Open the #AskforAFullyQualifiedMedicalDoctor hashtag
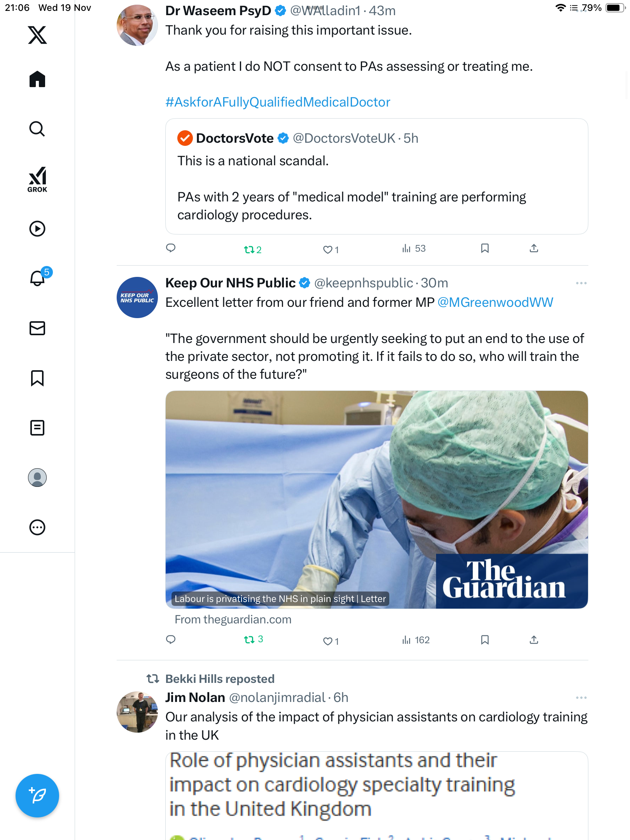Screen dimensions: 630x840 click(x=278, y=102)
